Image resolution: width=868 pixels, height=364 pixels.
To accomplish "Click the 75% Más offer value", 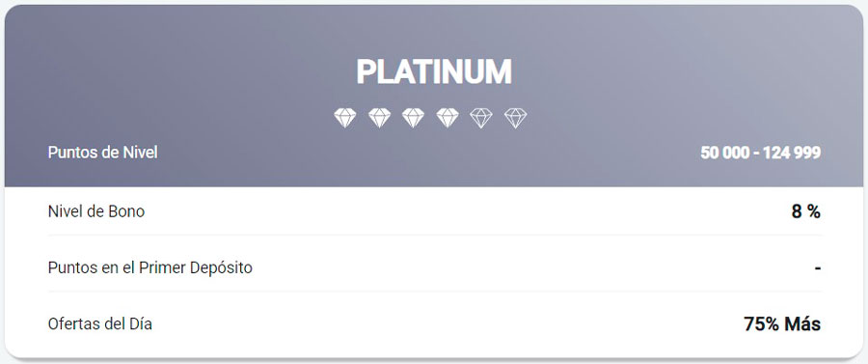I will (782, 324).
